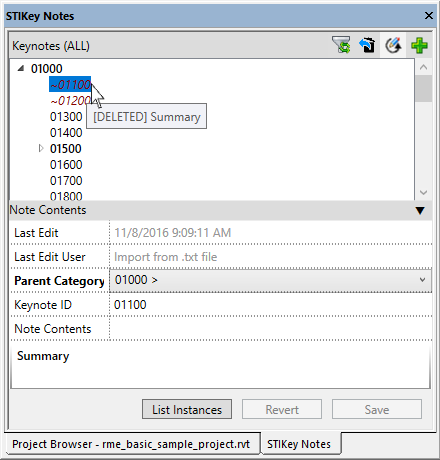The width and height of the screenshot is (440, 460).
Task: Select the deleted ~01200 keynote
Action: pyautogui.click(x=70, y=100)
